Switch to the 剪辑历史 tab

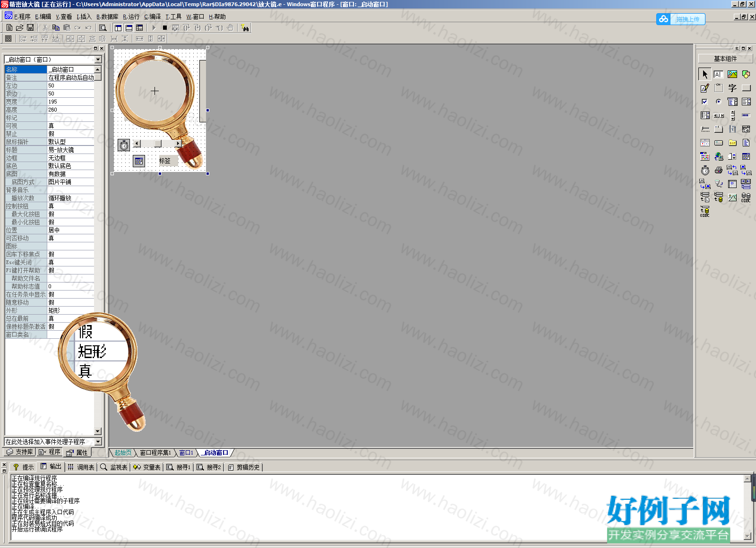(244, 467)
